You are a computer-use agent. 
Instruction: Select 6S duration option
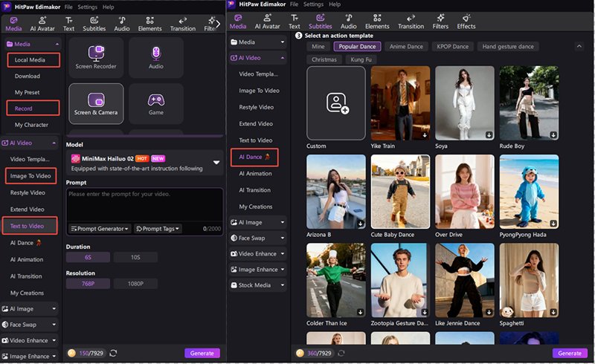(88, 257)
